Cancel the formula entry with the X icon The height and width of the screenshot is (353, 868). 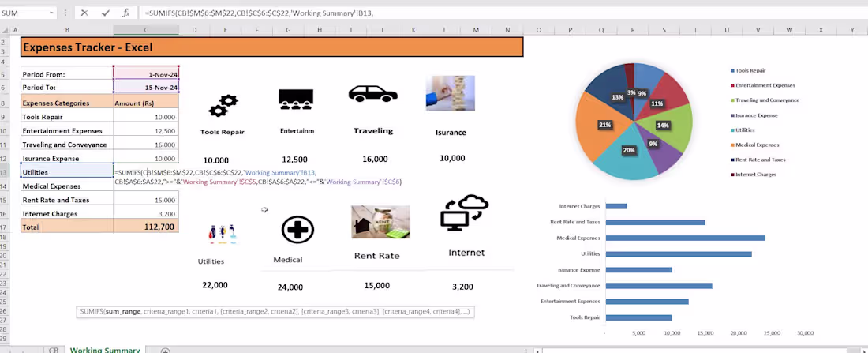(x=84, y=13)
